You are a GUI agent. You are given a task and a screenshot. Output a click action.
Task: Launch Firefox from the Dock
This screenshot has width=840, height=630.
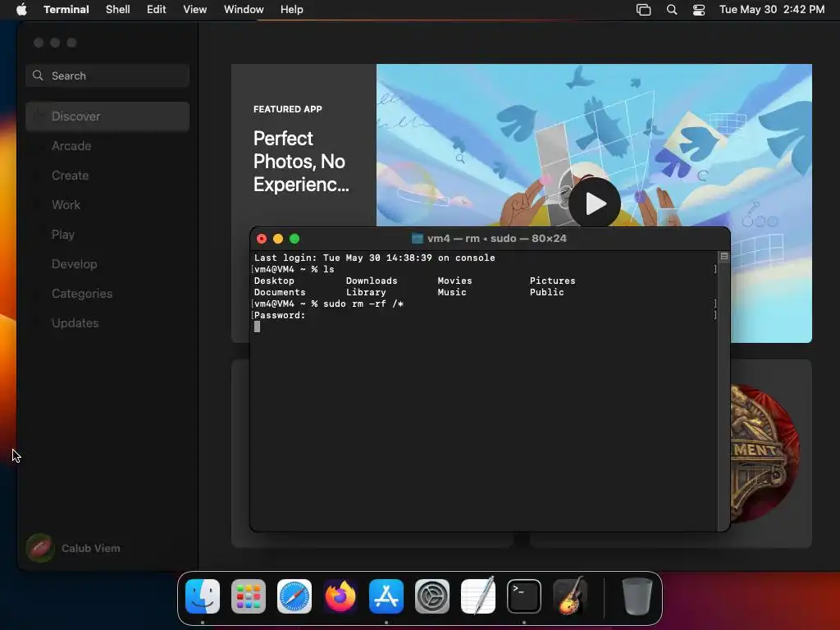pyautogui.click(x=340, y=596)
